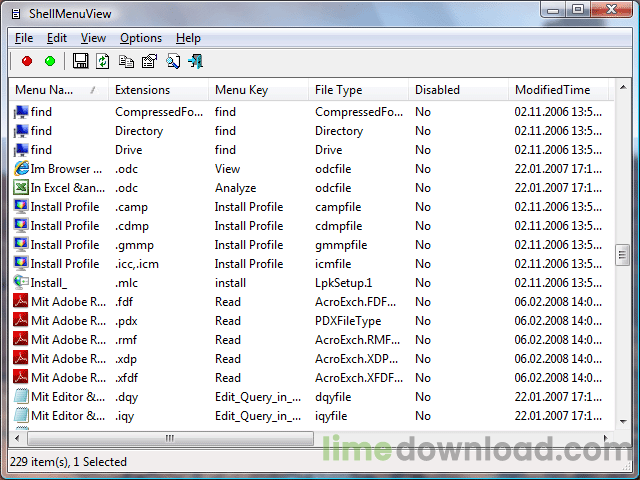
Task: Click the monitor icon of the .icc,.icm row
Action: coord(21,264)
